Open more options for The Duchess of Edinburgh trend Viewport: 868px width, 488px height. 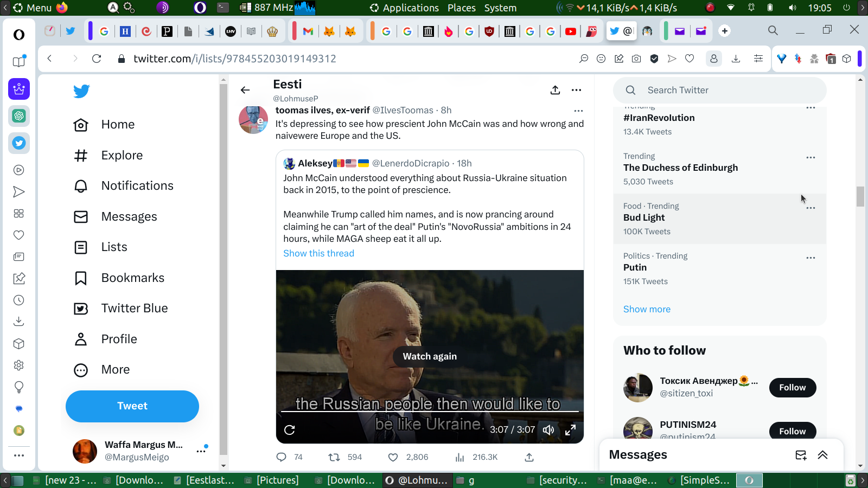click(810, 157)
